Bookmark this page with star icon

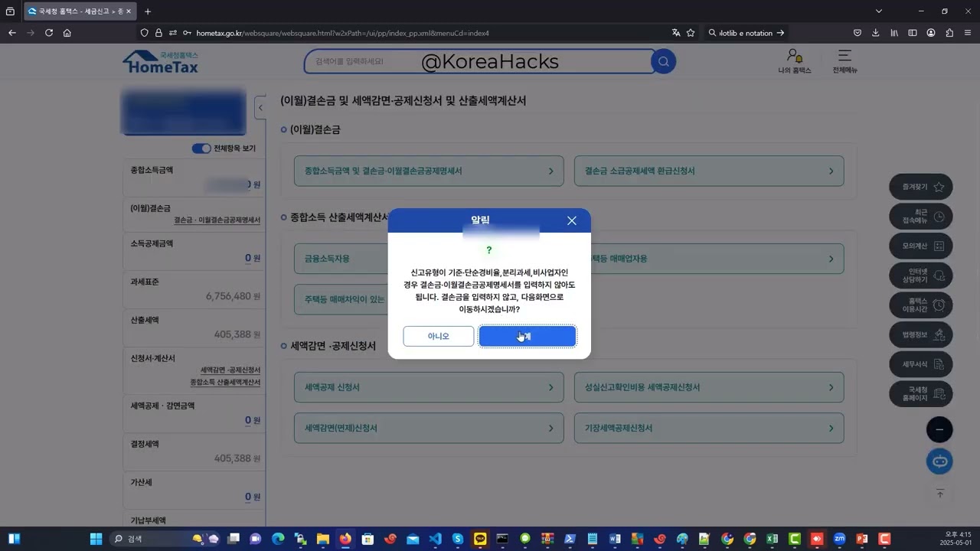point(691,33)
